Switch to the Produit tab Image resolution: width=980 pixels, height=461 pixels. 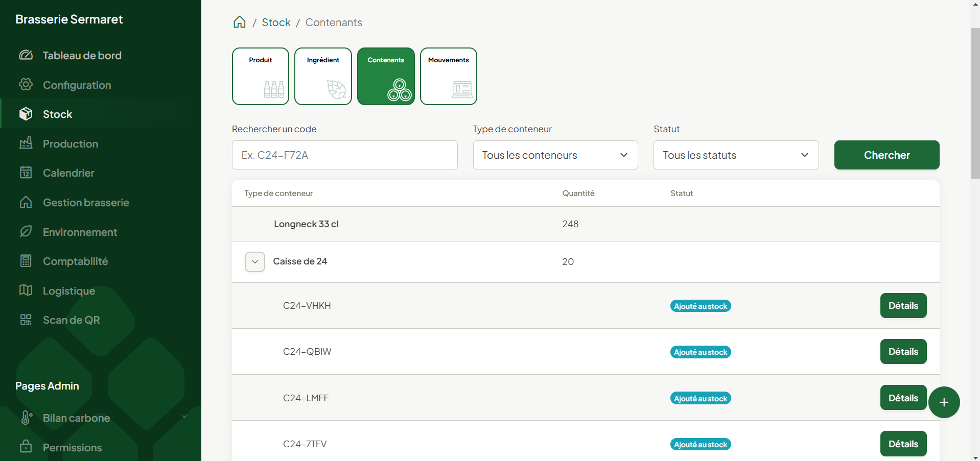click(261, 77)
